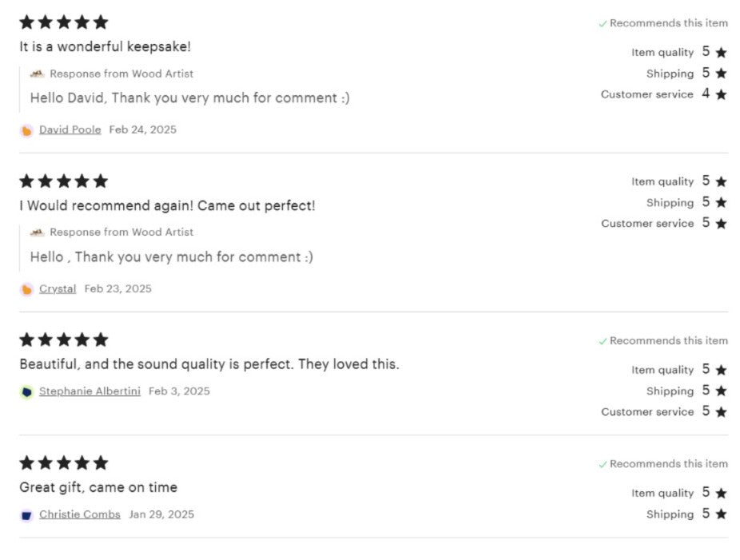
Task: Click 'Recommends this item' on Christie's review
Action: pyautogui.click(x=663, y=464)
